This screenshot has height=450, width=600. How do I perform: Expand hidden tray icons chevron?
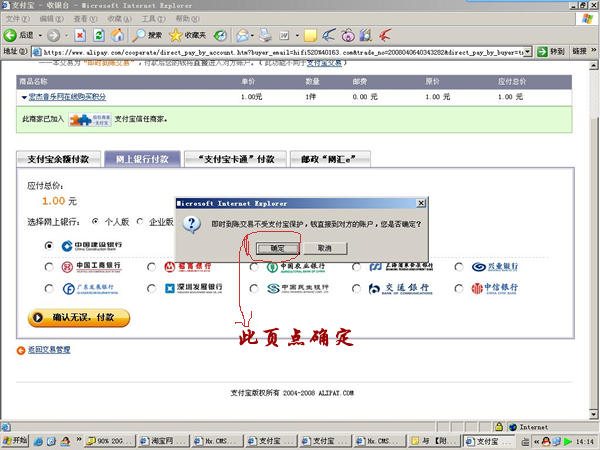[x=536, y=442]
